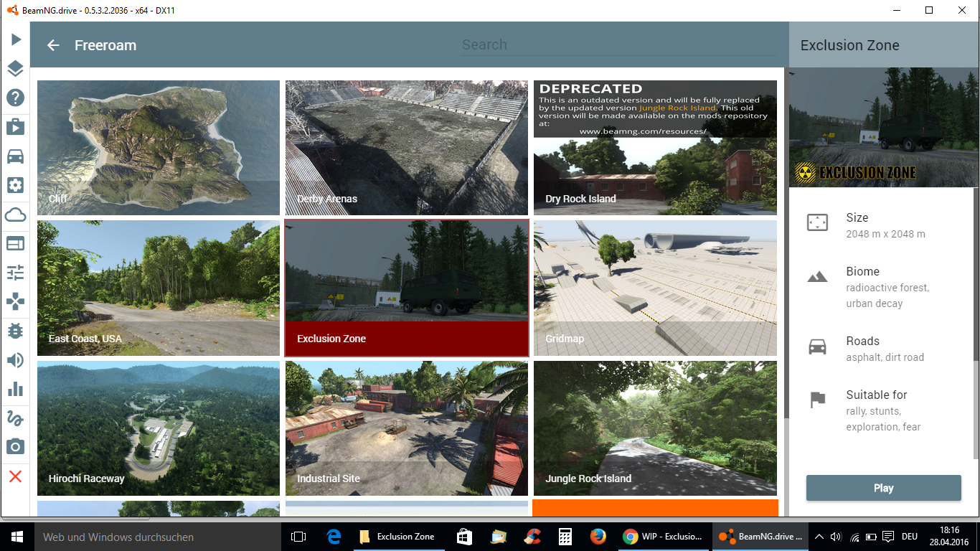Click the Suitable for flag icon
The image size is (980, 551).
coord(817,400)
